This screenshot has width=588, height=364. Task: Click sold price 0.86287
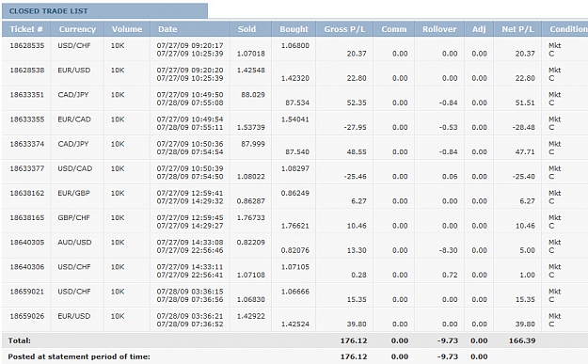click(251, 201)
